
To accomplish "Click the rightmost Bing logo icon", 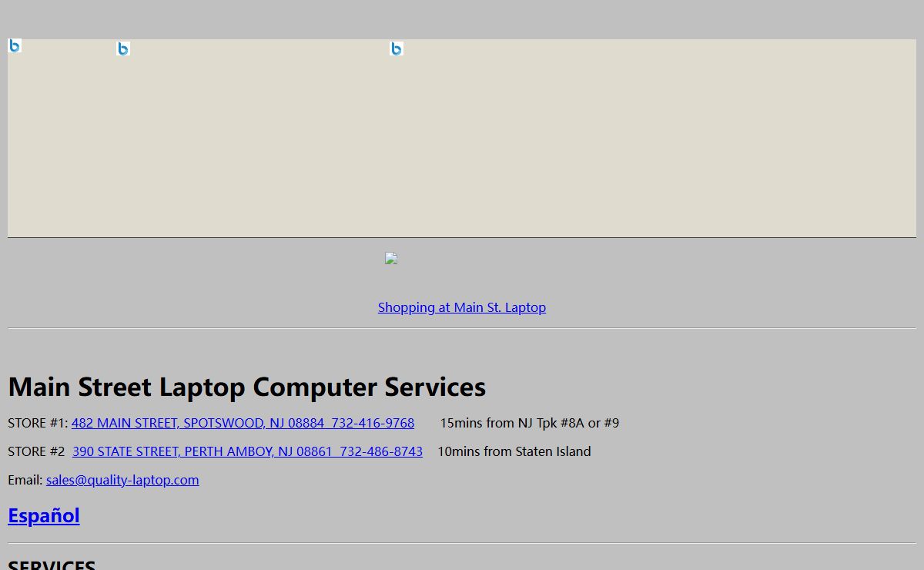I will [397, 49].
